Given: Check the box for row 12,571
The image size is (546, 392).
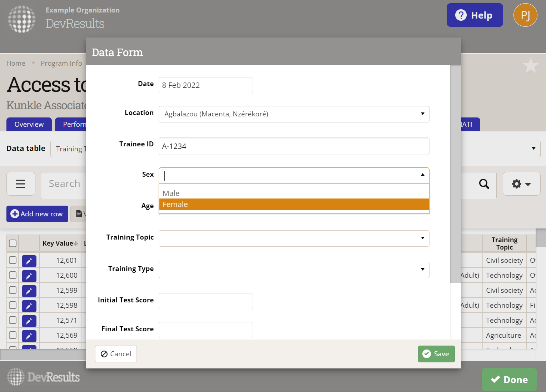Looking at the screenshot, I should [13, 320].
